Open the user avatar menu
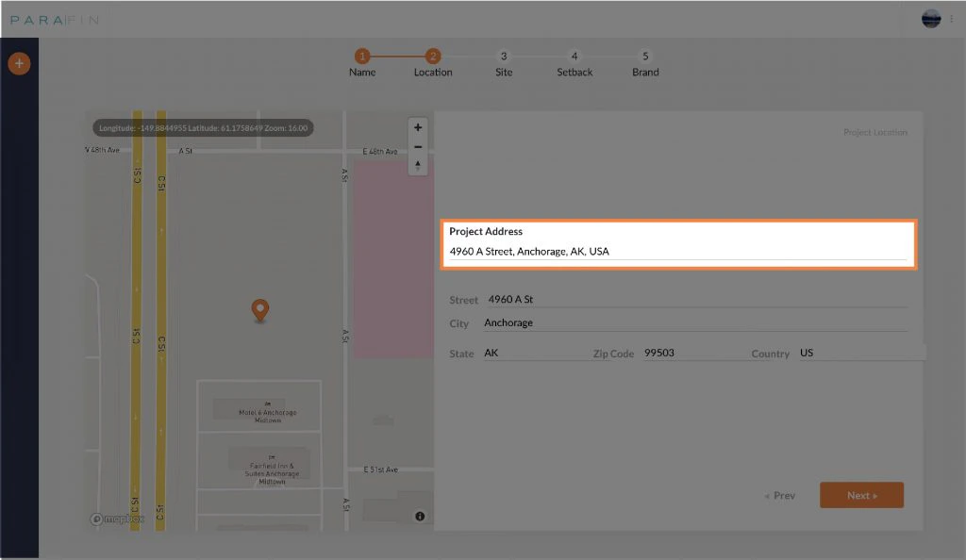The width and height of the screenshot is (966, 560). 931,18
